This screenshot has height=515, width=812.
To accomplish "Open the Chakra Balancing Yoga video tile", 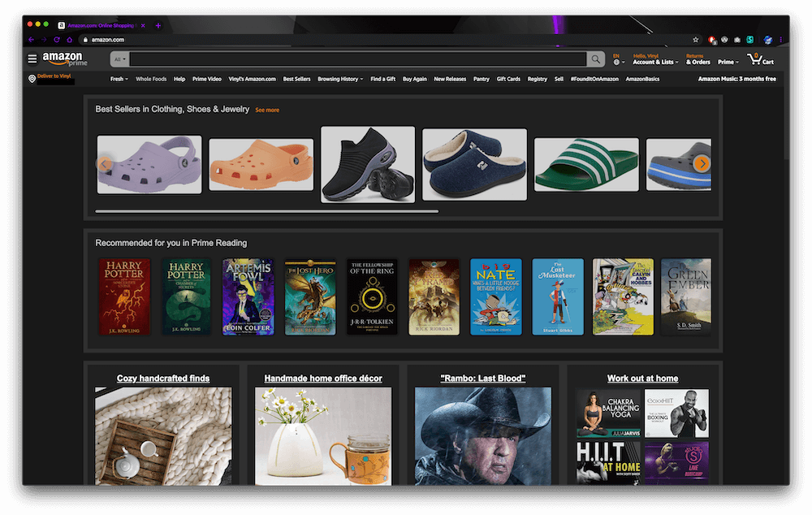I will (x=608, y=413).
